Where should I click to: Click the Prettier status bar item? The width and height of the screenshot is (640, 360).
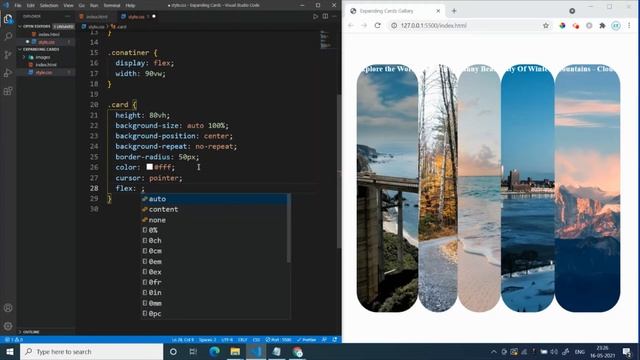(307, 340)
